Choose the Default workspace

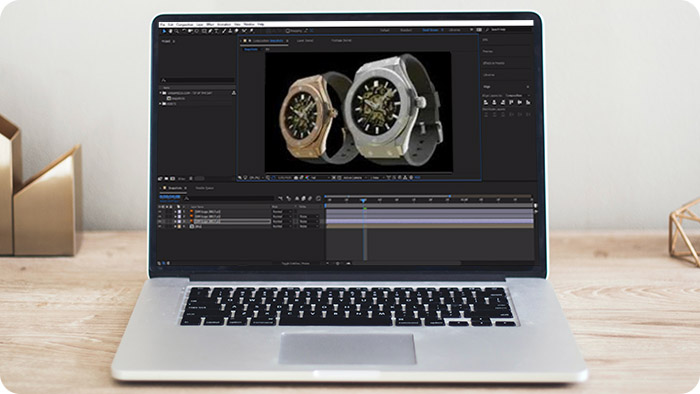click(x=385, y=30)
